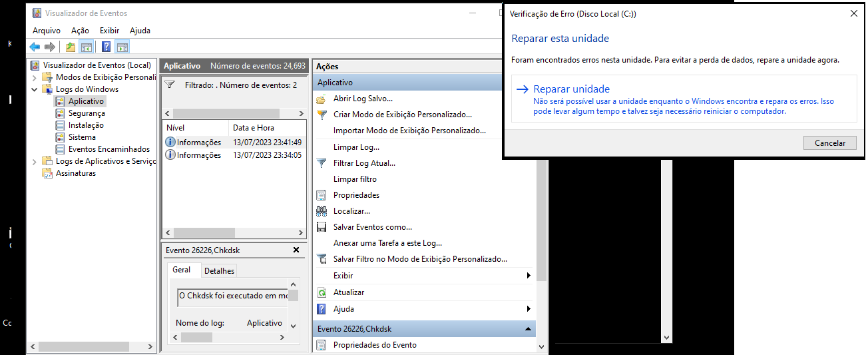Click the event list horizontal scrollbar right arrow
Screen dimensions: 868x355
pyautogui.click(x=301, y=233)
